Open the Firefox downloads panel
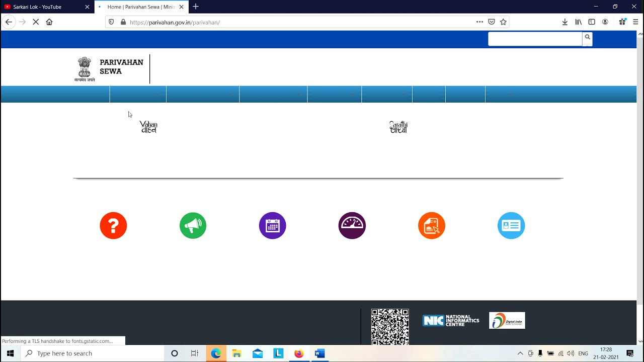644x362 pixels. pyautogui.click(x=565, y=22)
